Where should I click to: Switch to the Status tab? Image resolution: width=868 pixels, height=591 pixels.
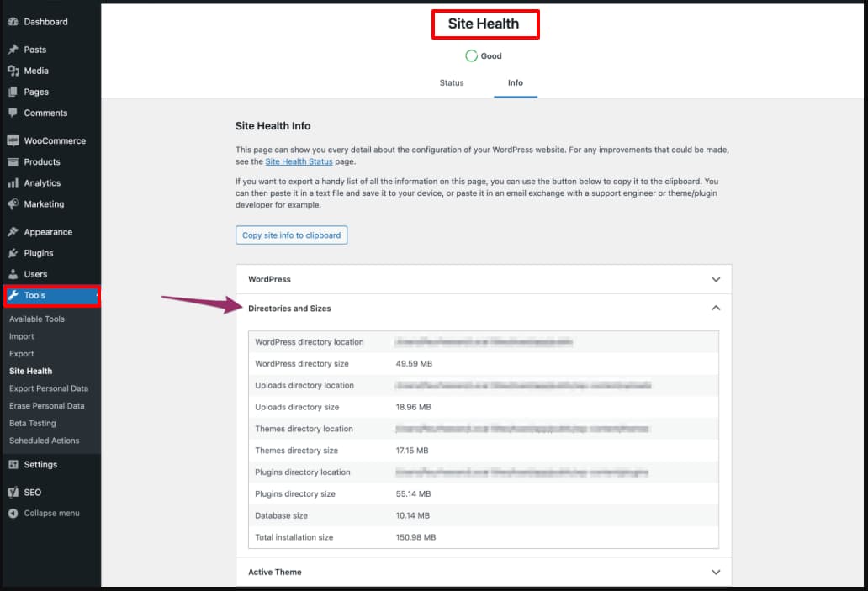(452, 82)
